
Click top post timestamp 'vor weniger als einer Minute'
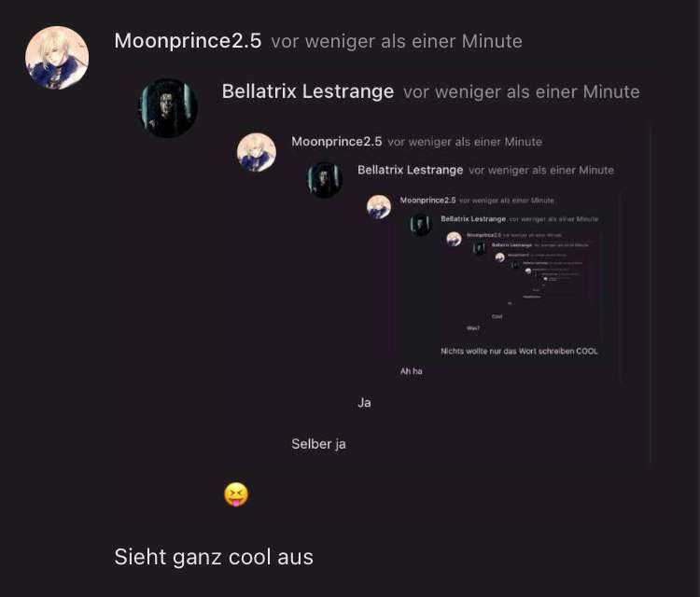[397, 41]
